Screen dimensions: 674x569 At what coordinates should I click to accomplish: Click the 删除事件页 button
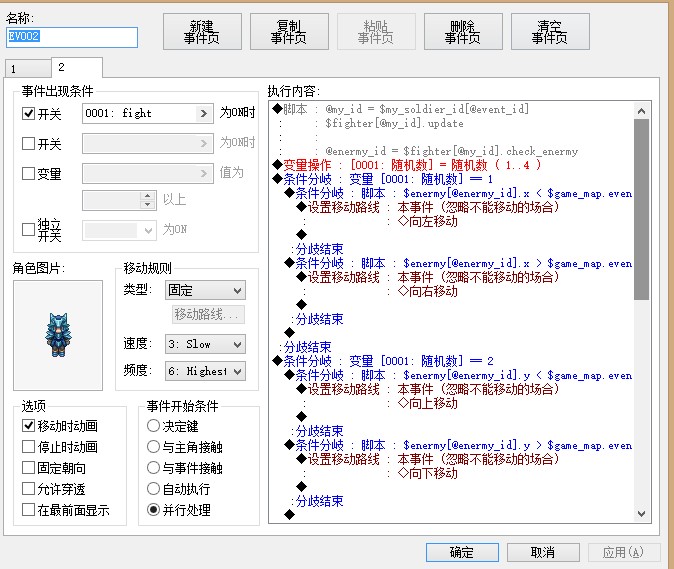(463, 32)
